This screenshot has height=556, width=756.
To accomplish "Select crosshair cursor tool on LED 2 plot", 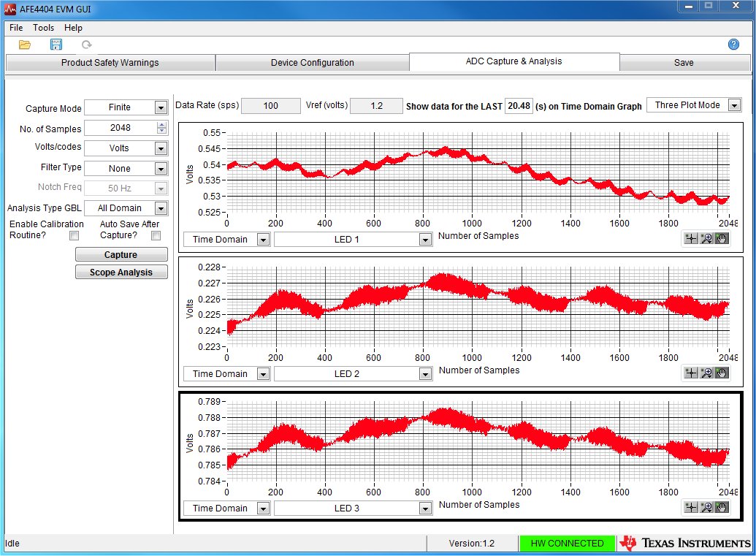I will pos(691,373).
